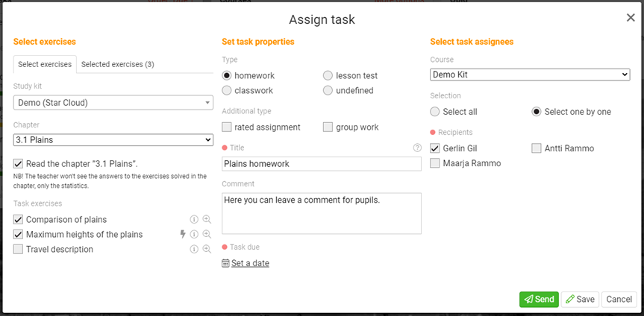
Task: Expand the Chapter dropdown showing 3.1 Plains
Action: (113, 140)
